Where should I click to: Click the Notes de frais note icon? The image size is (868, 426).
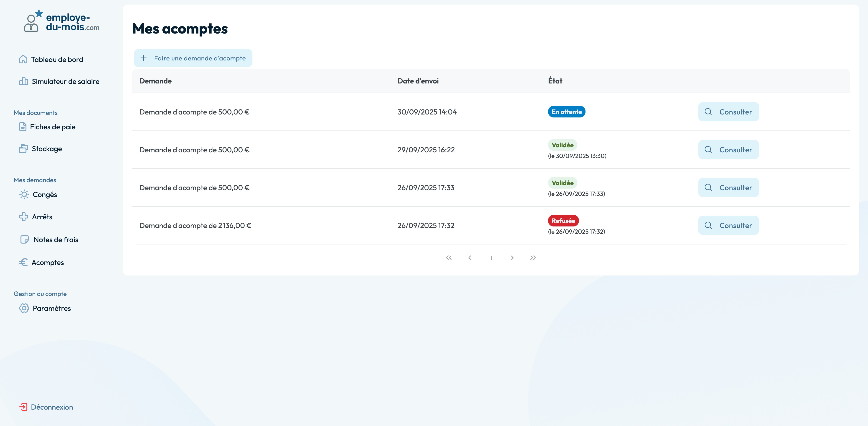click(24, 239)
